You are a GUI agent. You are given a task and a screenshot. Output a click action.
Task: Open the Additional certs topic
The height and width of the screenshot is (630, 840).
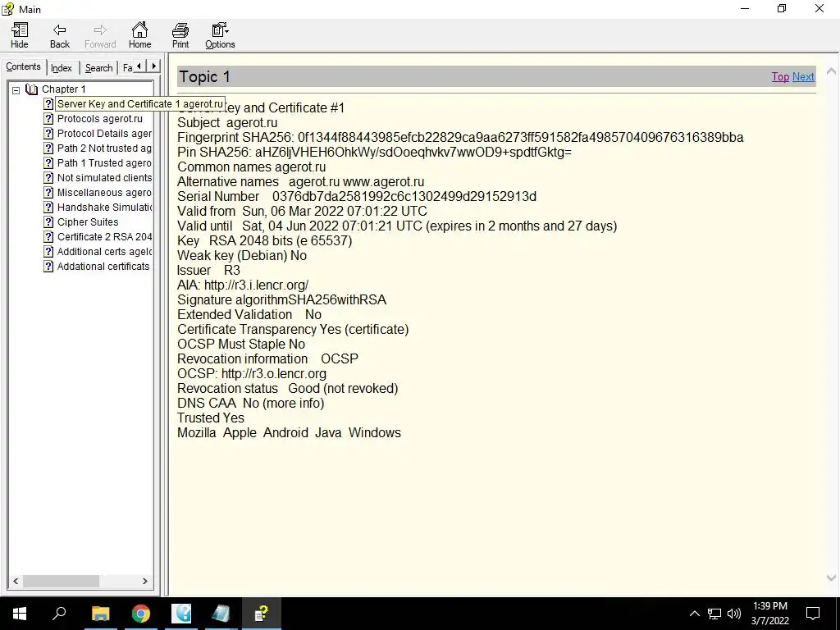104,251
